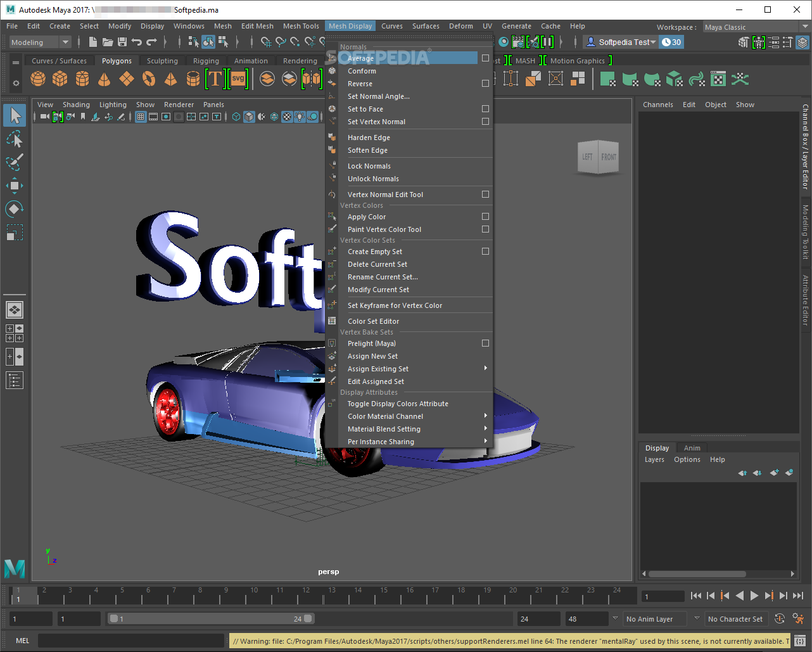Toggle use all lights bulb icon
This screenshot has width=812, height=652.
click(x=300, y=117)
